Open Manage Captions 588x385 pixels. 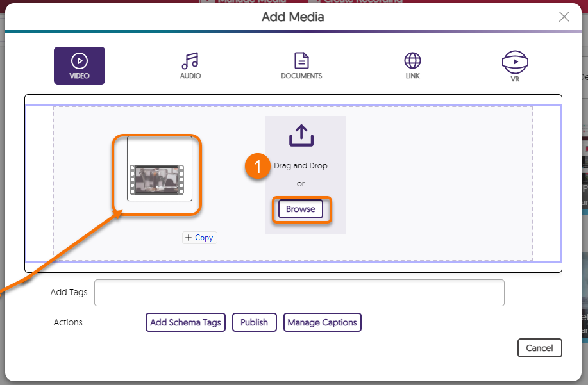(322, 322)
